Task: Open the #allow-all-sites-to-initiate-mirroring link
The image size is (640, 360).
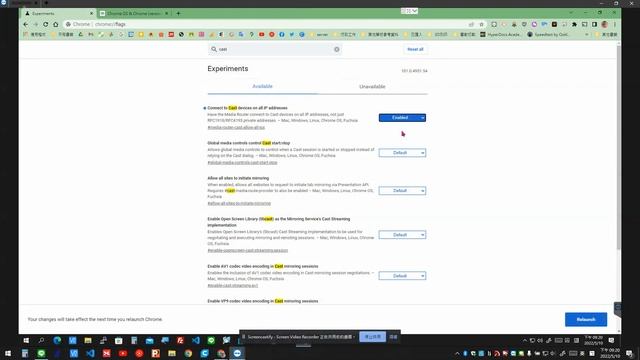Action: coord(239,203)
